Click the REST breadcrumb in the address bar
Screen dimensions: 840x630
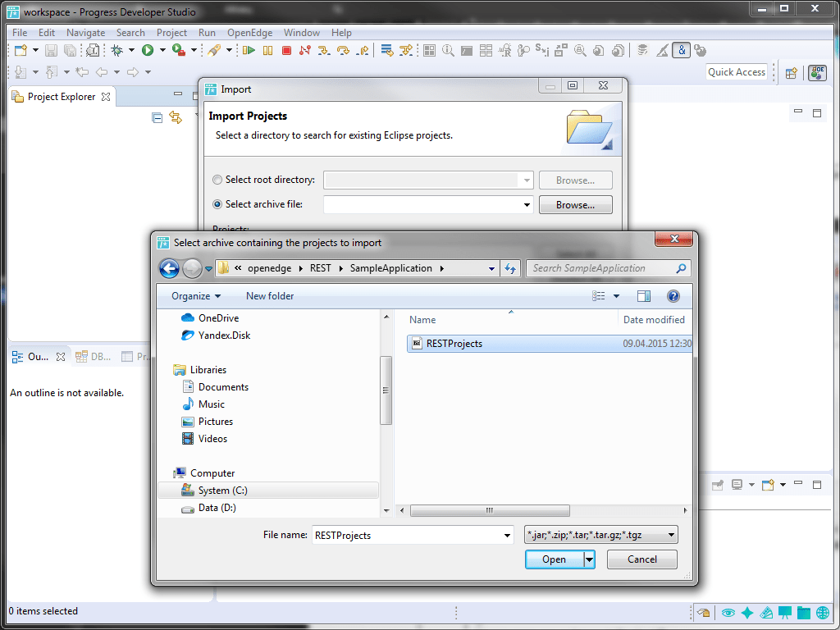point(321,268)
